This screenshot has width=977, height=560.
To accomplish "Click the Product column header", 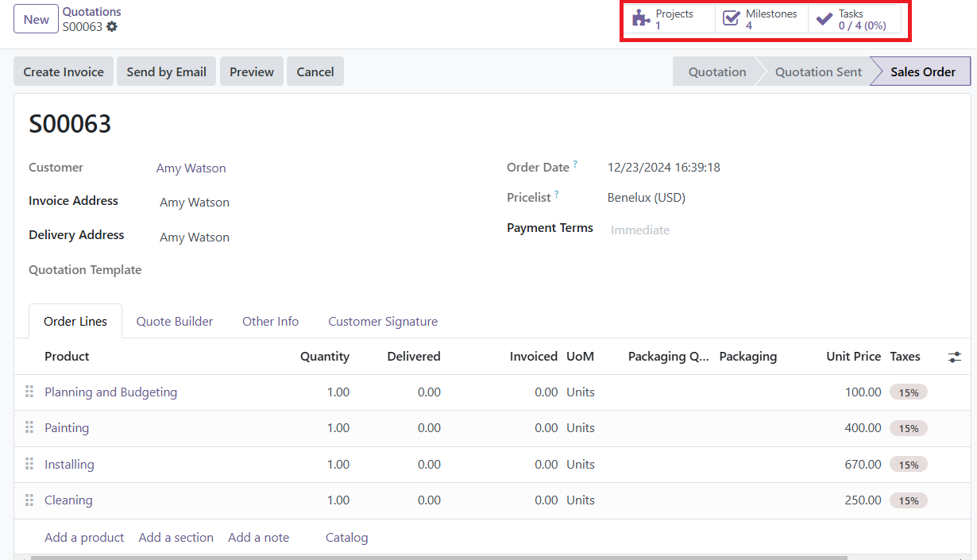I will pyautogui.click(x=67, y=357).
